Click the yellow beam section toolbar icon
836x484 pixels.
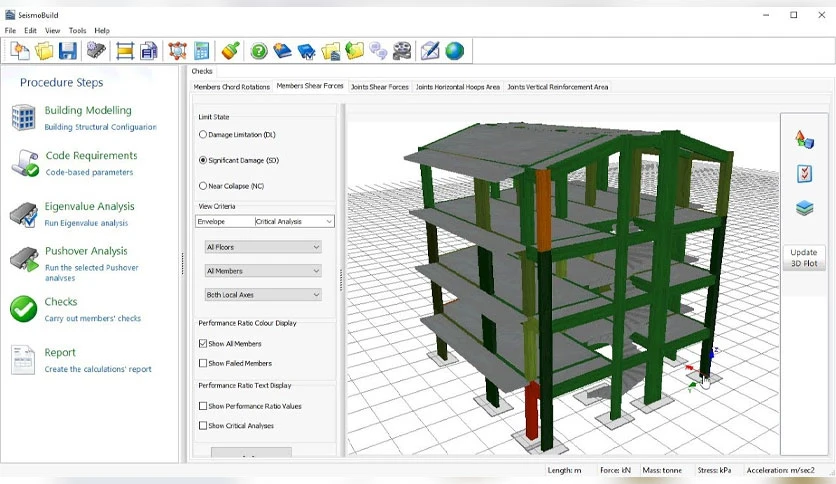point(125,51)
